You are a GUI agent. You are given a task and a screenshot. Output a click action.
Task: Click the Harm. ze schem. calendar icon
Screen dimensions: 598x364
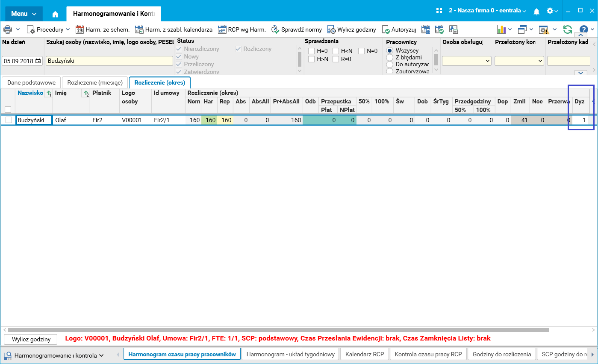(x=80, y=29)
